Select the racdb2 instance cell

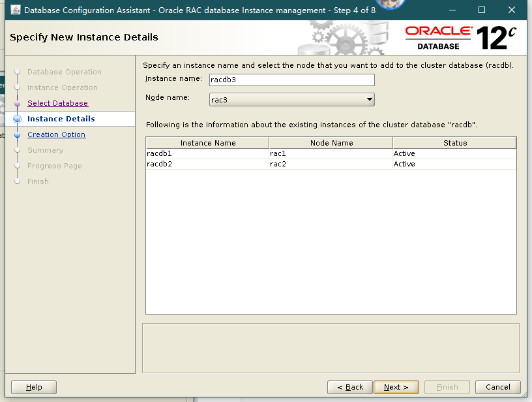coord(207,164)
